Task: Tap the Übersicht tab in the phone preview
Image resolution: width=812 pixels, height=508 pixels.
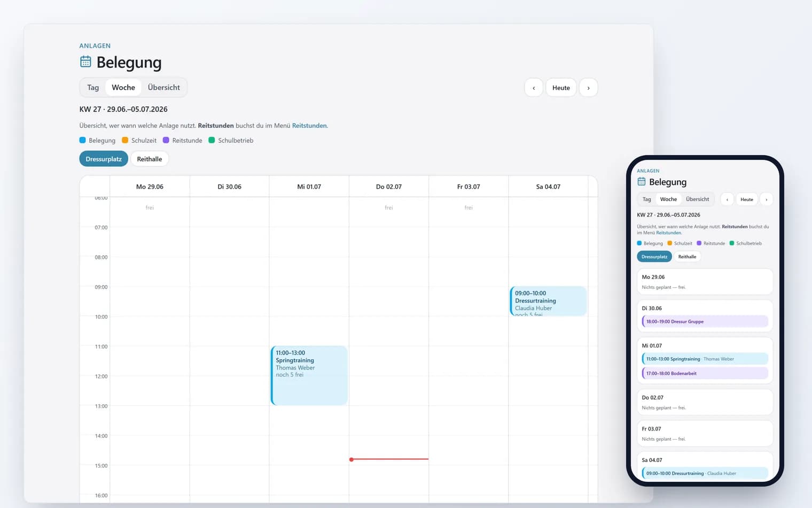Action: (698, 199)
